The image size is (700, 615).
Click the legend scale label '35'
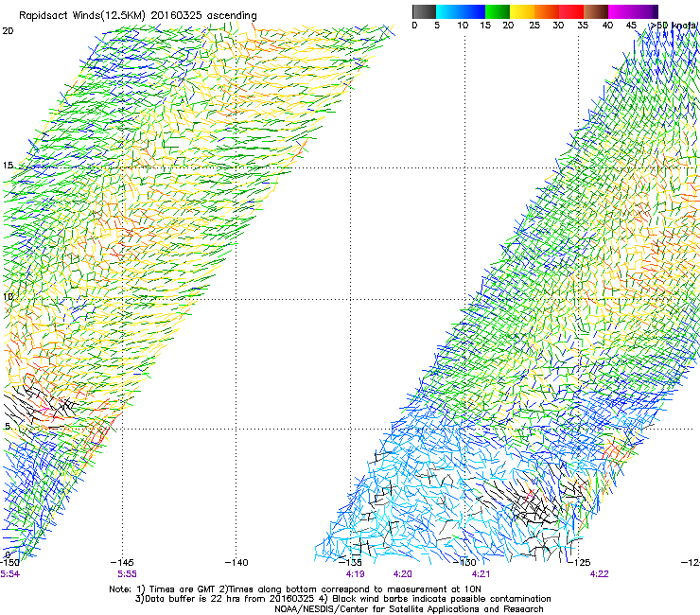(583, 26)
